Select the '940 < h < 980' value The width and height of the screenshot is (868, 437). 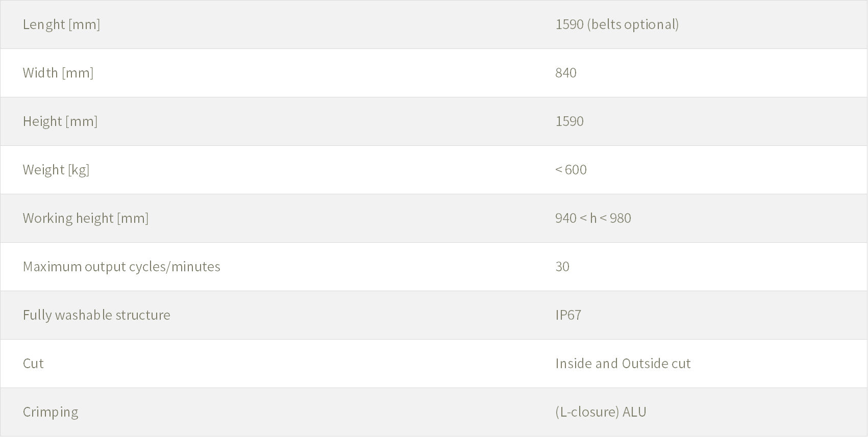pos(592,218)
